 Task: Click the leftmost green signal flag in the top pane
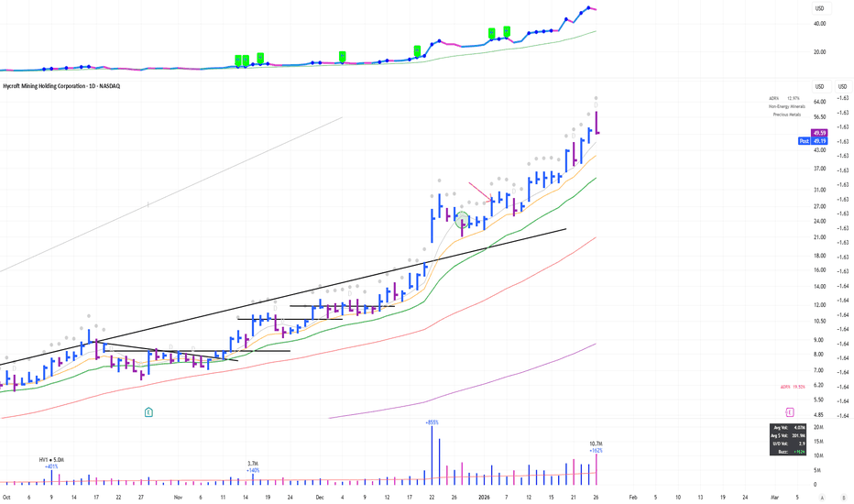point(238,60)
